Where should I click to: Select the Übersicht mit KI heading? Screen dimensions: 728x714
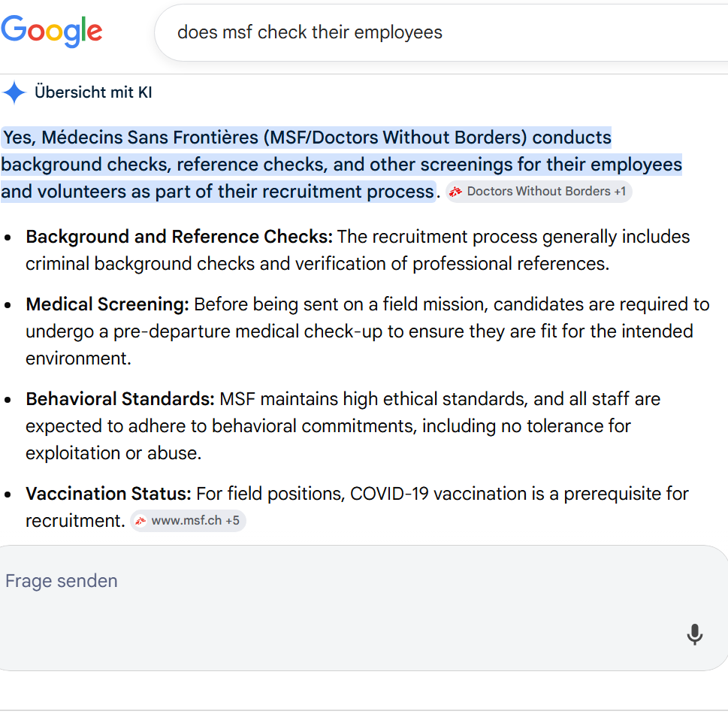(x=93, y=92)
